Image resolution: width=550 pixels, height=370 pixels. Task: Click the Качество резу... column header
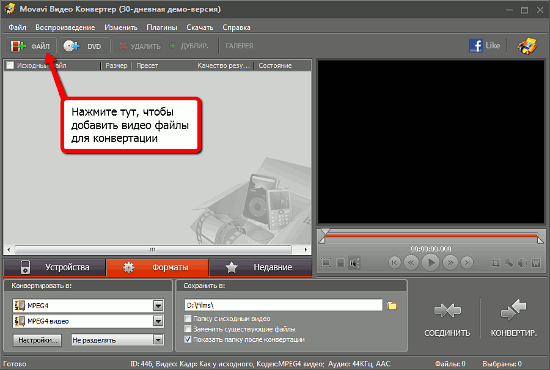(223, 66)
